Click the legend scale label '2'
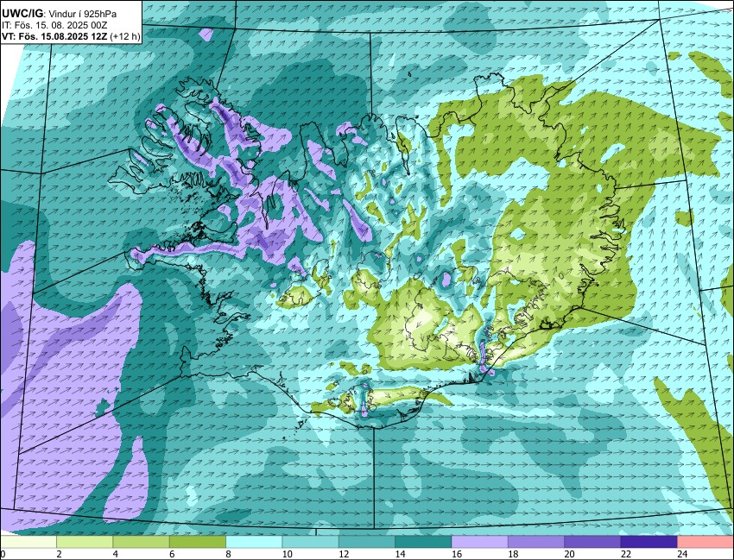734x560 pixels. point(59,554)
